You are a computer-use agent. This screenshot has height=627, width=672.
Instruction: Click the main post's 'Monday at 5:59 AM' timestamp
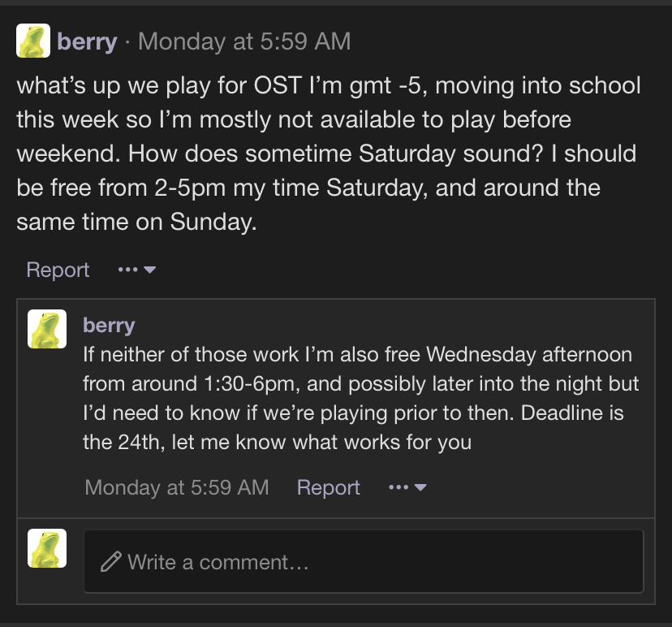pyautogui.click(x=244, y=41)
